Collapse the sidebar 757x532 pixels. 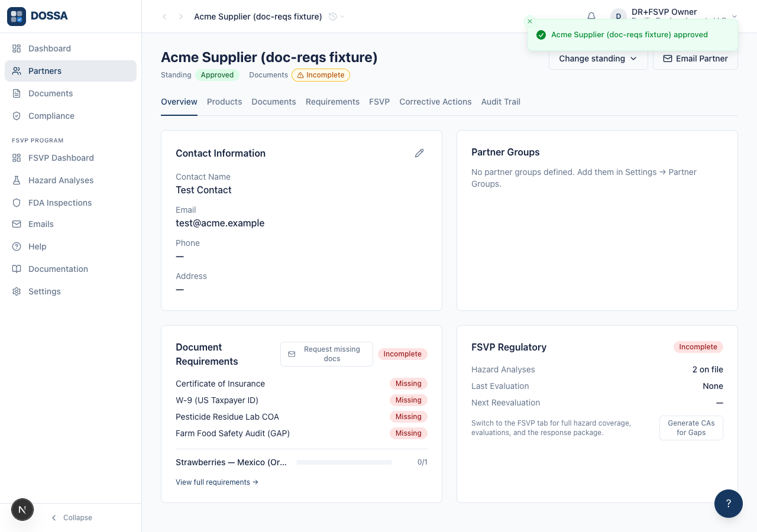71,518
